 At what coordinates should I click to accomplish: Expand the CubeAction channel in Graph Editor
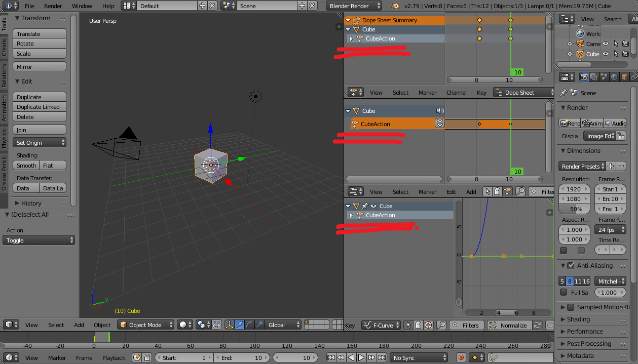pyautogui.click(x=351, y=215)
